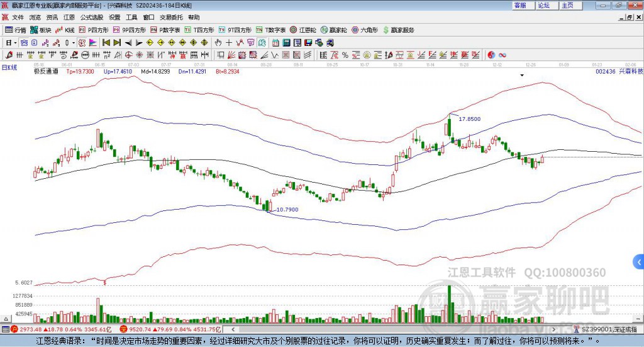Click the first yellow diamond arrow icon
This screenshot has width=644, height=347.
click(150, 43)
